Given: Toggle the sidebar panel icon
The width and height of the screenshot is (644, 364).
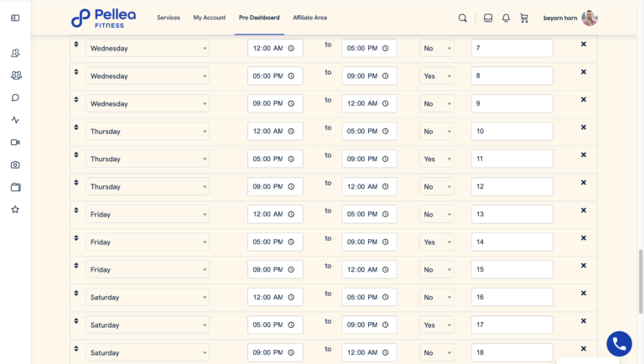Looking at the screenshot, I should tap(15, 18).
